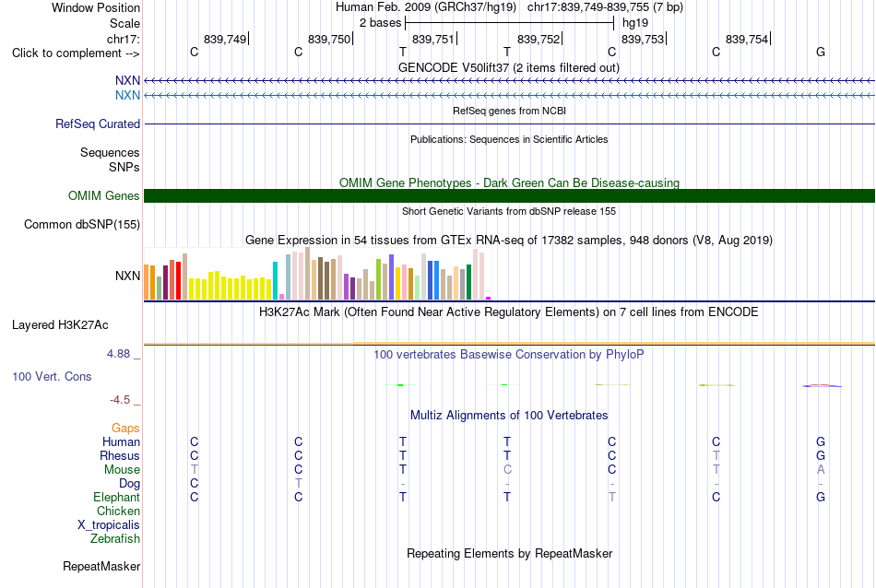Viewport: 876px width, 588px height.
Task: Click the 100 Vert. Cons label
Action: click(x=52, y=376)
